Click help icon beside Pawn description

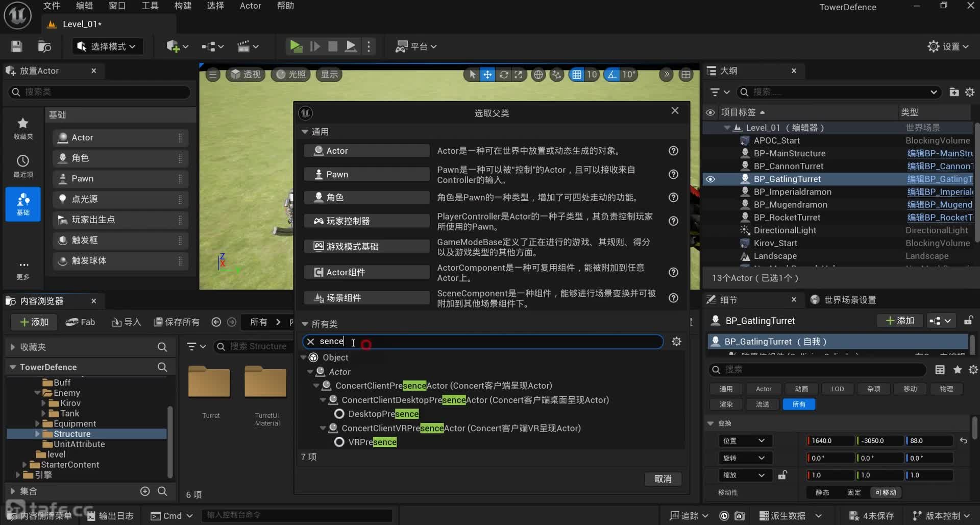pyautogui.click(x=673, y=175)
